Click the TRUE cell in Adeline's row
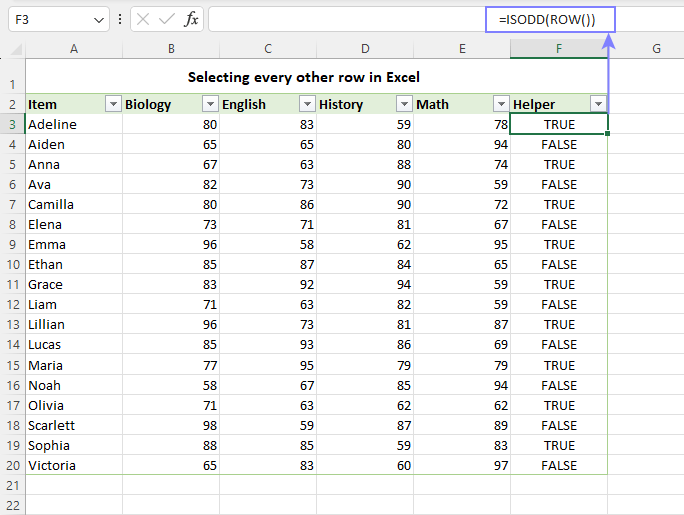 [559, 124]
